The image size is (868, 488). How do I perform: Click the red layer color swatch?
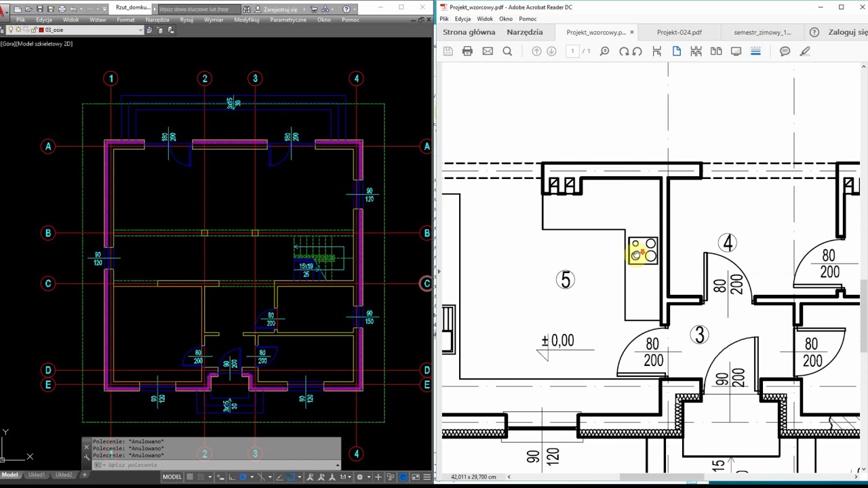(41, 30)
